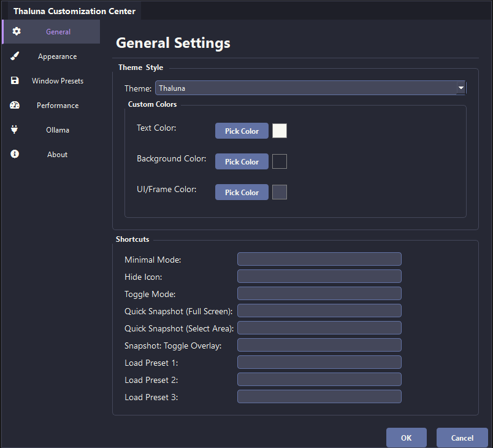Image resolution: width=493 pixels, height=448 pixels.
Task: Open the Window Presets section
Action: [x=57, y=80]
